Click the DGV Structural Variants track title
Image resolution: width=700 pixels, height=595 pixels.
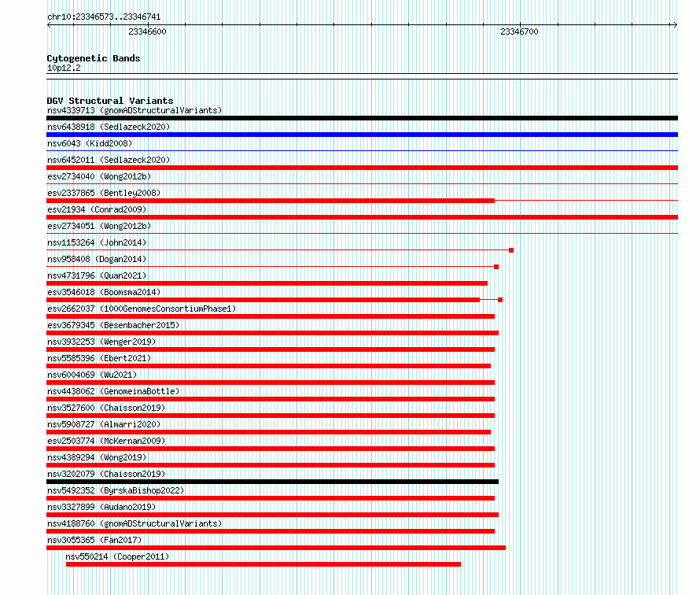coord(110,101)
